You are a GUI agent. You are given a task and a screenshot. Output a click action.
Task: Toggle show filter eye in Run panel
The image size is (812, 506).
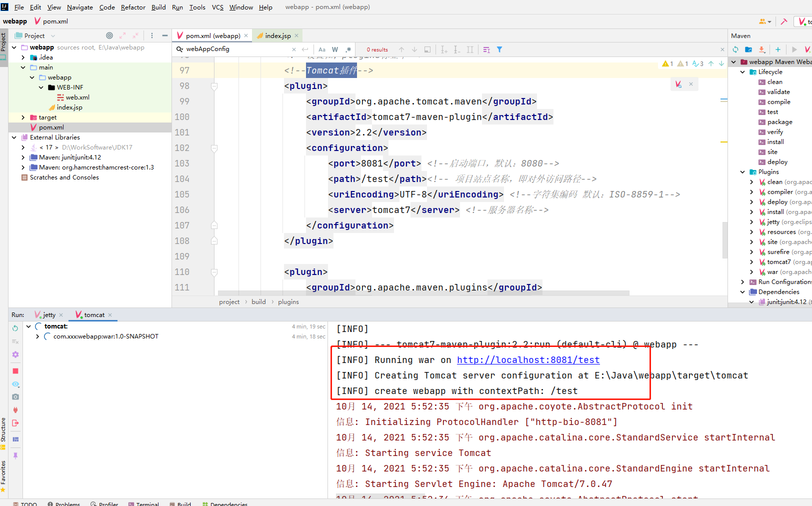coord(15,384)
